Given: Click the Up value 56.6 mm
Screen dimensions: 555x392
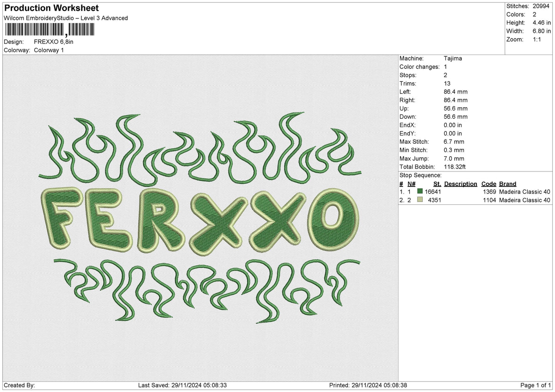Looking at the screenshot, I should pyautogui.click(x=456, y=109).
